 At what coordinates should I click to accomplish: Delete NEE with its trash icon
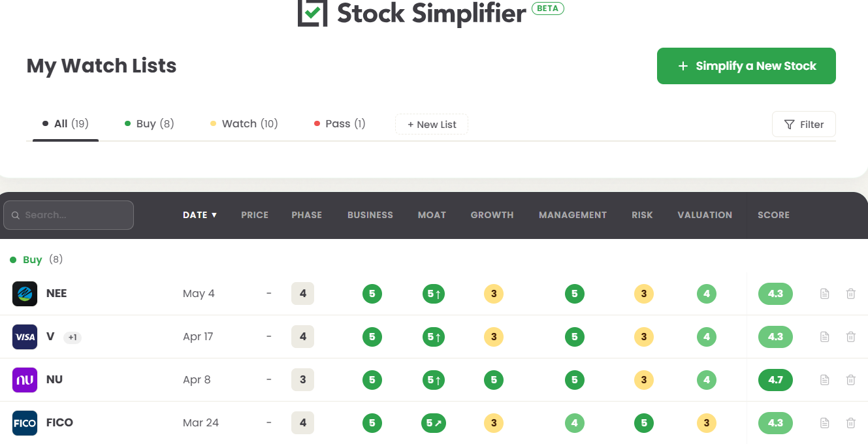(x=850, y=294)
